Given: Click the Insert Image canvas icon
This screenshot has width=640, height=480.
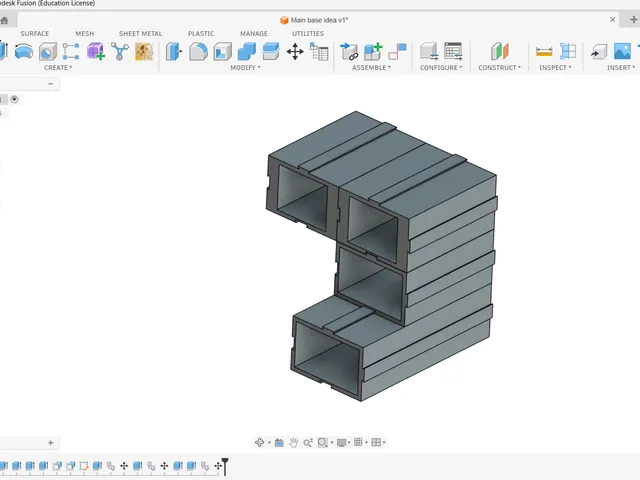Looking at the screenshot, I should (622, 52).
